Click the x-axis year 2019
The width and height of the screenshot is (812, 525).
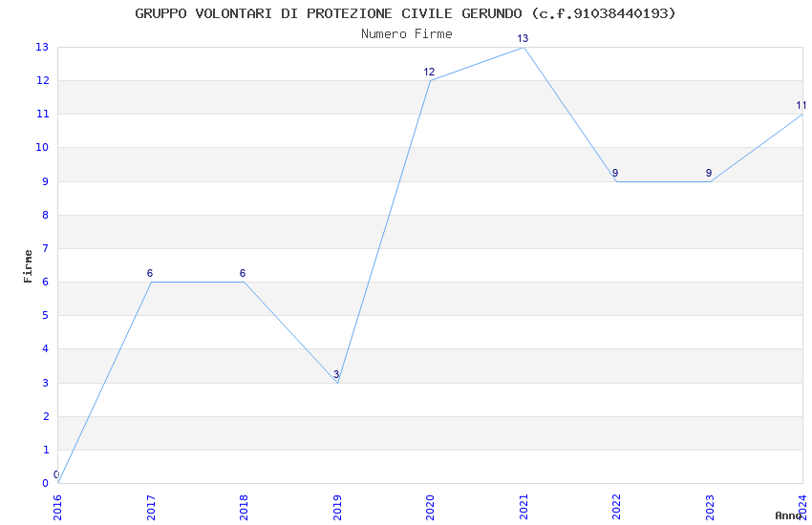coord(337,508)
